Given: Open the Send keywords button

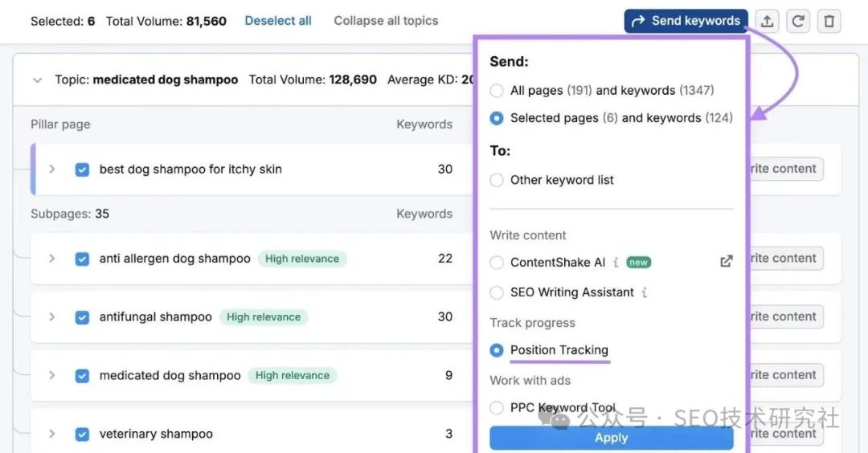Looking at the screenshot, I should [x=686, y=22].
